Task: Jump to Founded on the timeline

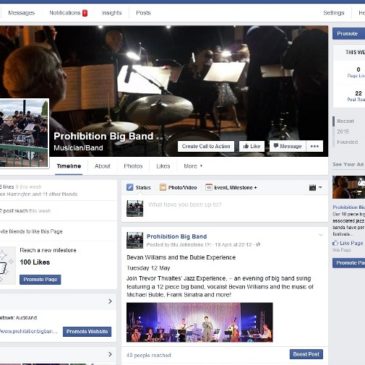Action: [347, 142]
